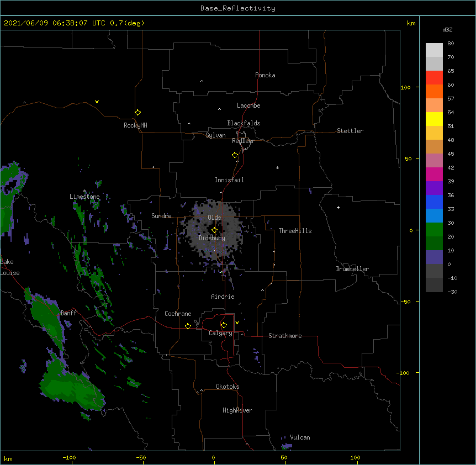Select the Drumheller label
Image resolution: width=476 pixels, height=465 pixels.
coord(352,269)
